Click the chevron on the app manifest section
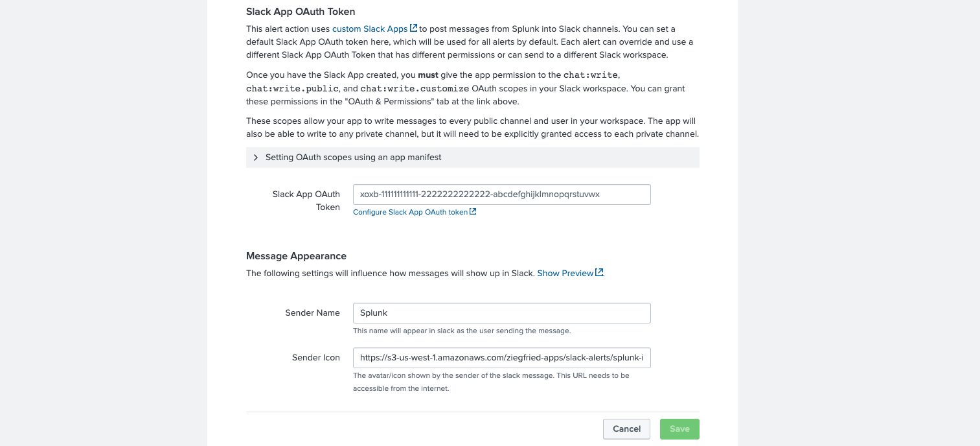The height and width of the screenshot is (446, 980). 256,157
